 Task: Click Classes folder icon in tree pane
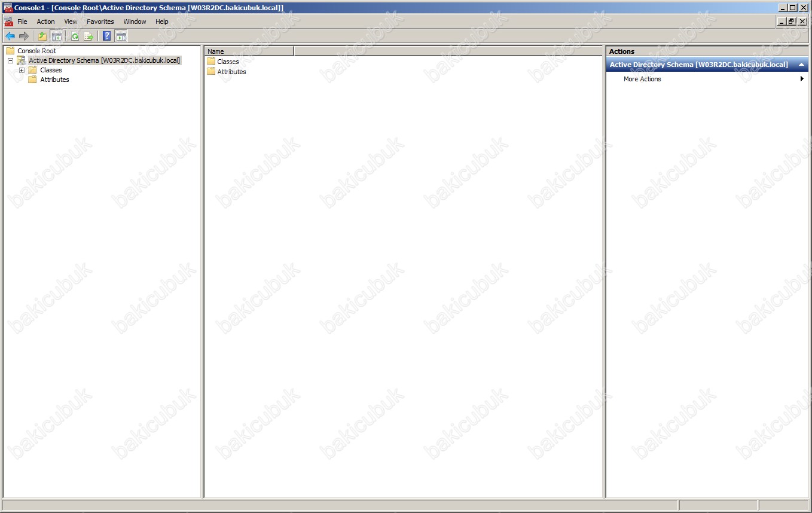point(32,70)
